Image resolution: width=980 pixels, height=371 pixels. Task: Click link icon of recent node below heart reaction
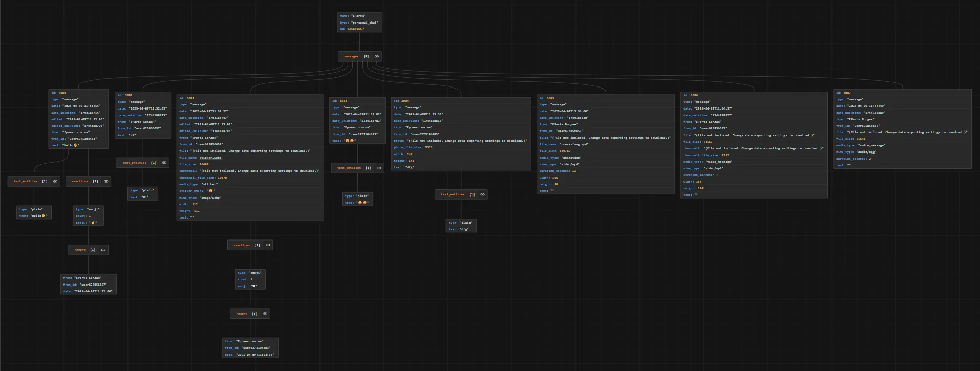265,314
